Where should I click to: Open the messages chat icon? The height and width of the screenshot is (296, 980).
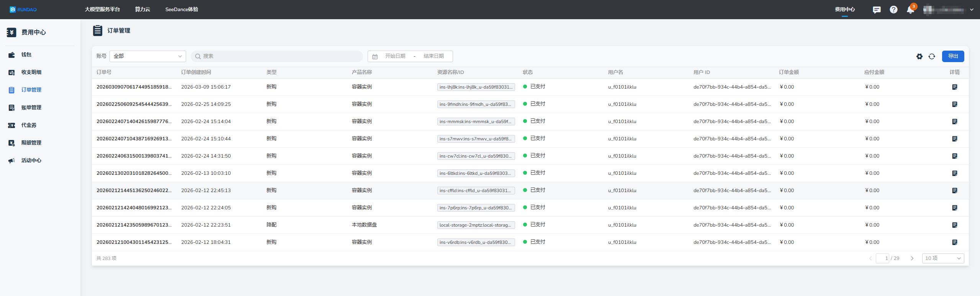coord(877,10)
